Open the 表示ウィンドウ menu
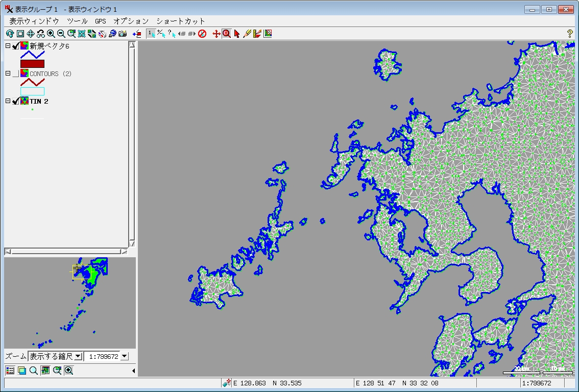The image size is (579, 392). [x=34, y=21]
